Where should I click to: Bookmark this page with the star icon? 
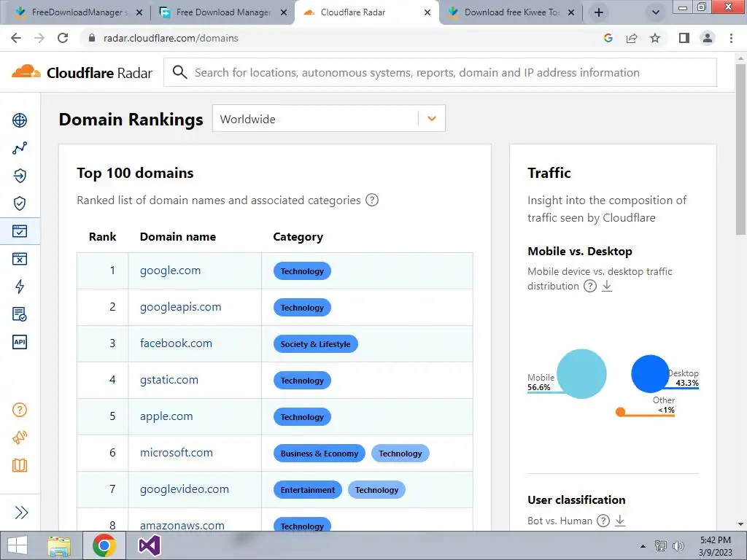coord(656,38)
